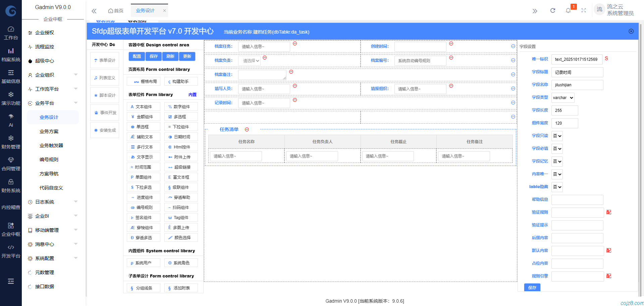
Task: Toggle 字段只读 from 否
Action: [557, 136]
